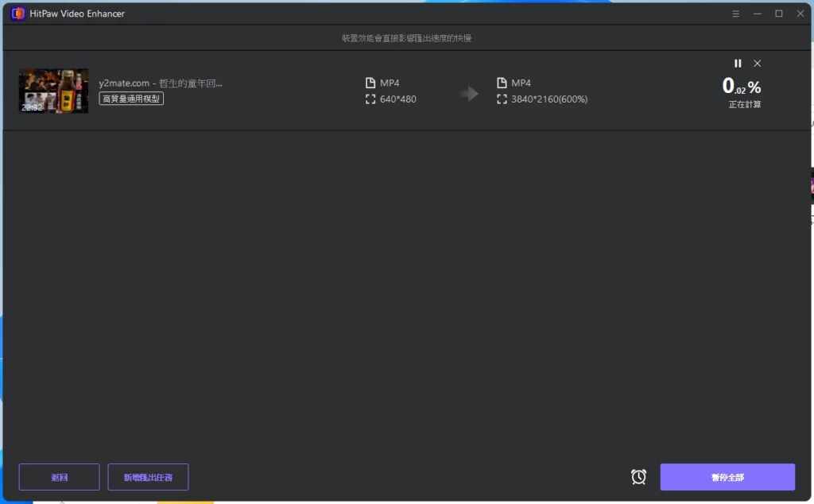
Task: Click the 640*480 source resolution text
Action: [x=397, y=99]
